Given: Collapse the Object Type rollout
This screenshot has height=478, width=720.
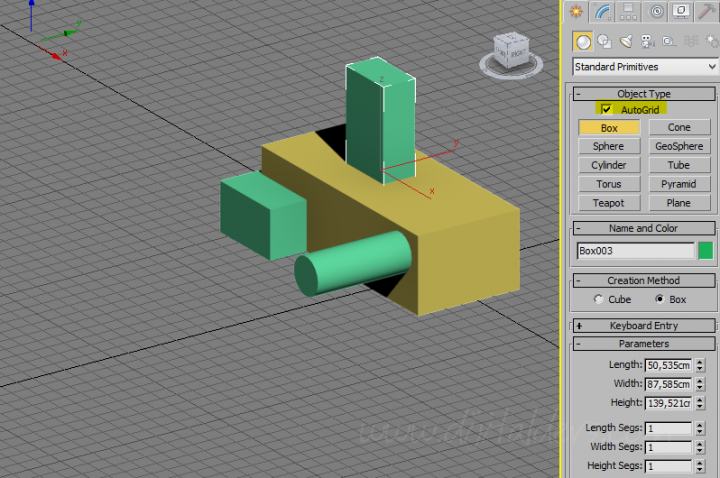Looking at the screenshot, I should click(644, 94).
